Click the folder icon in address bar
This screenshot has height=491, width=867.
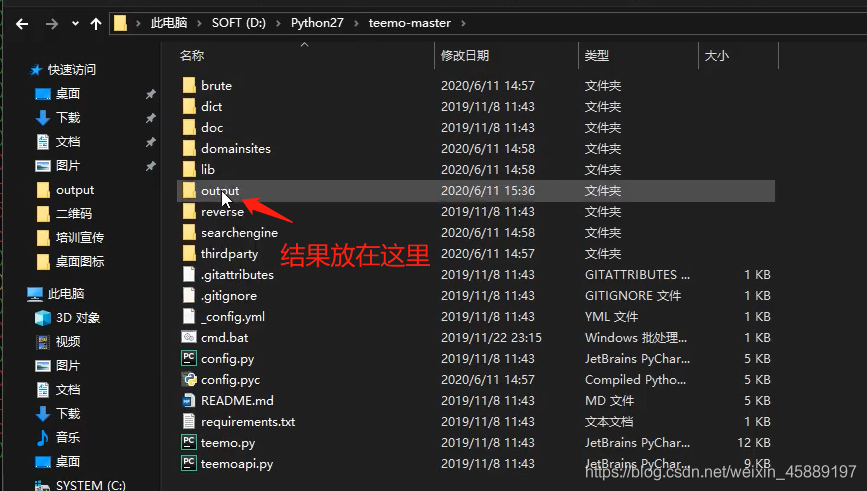[x=120, y=23]
